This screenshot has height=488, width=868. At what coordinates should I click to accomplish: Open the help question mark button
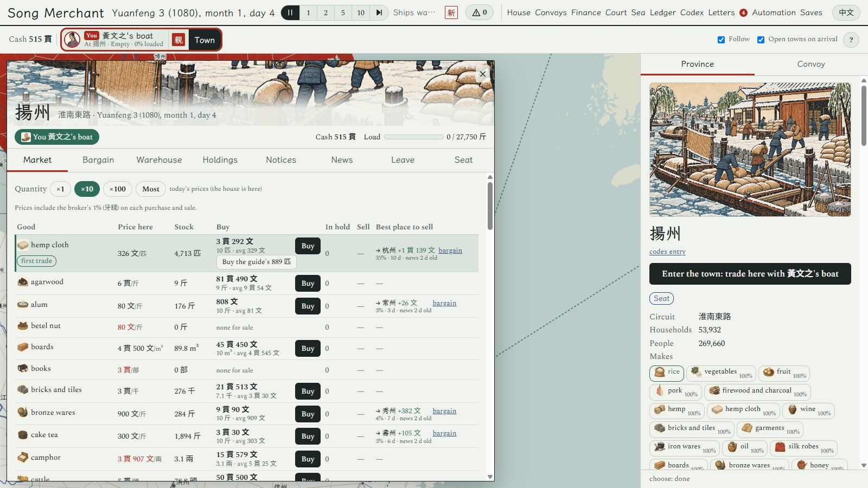(x=851, y=40)
